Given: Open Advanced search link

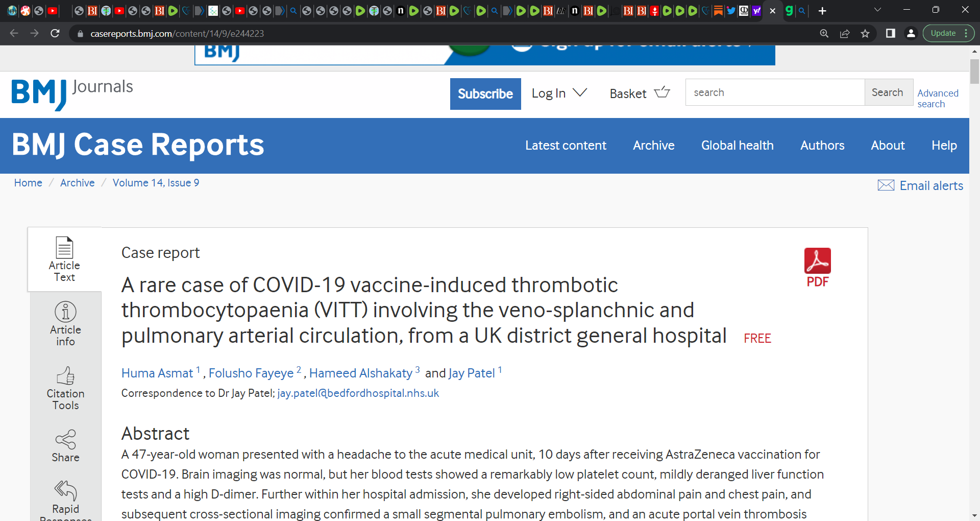Looking at the screenshot, I should point(938,98).
